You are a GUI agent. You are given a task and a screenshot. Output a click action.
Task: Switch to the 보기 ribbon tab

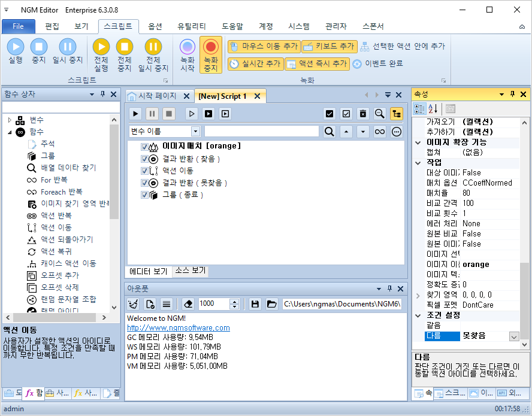coord(81,26)
